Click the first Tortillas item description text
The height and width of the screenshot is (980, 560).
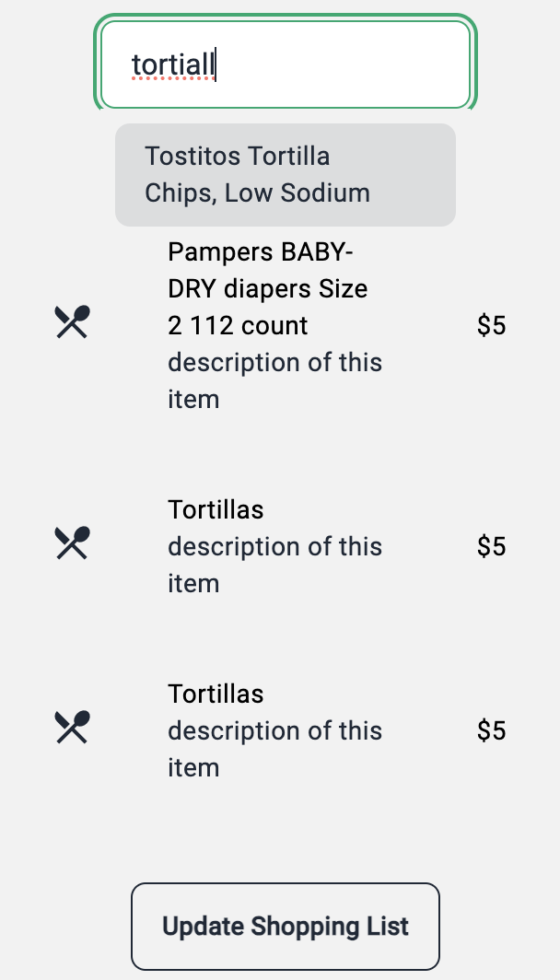(x=275, y=565)
